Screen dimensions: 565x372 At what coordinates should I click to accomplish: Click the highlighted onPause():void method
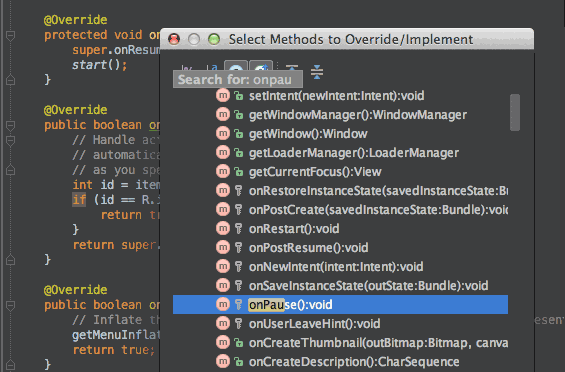[x=340, y=305]
